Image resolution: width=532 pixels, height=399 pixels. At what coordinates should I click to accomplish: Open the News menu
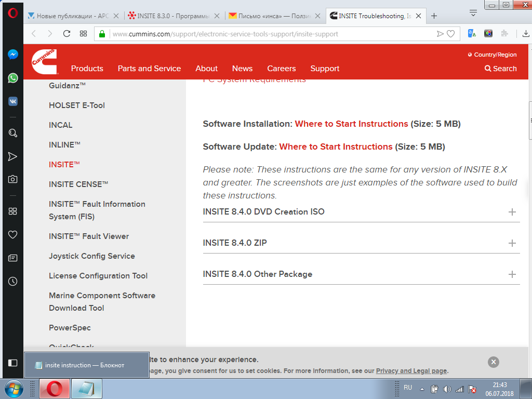(x=242, y=69)
